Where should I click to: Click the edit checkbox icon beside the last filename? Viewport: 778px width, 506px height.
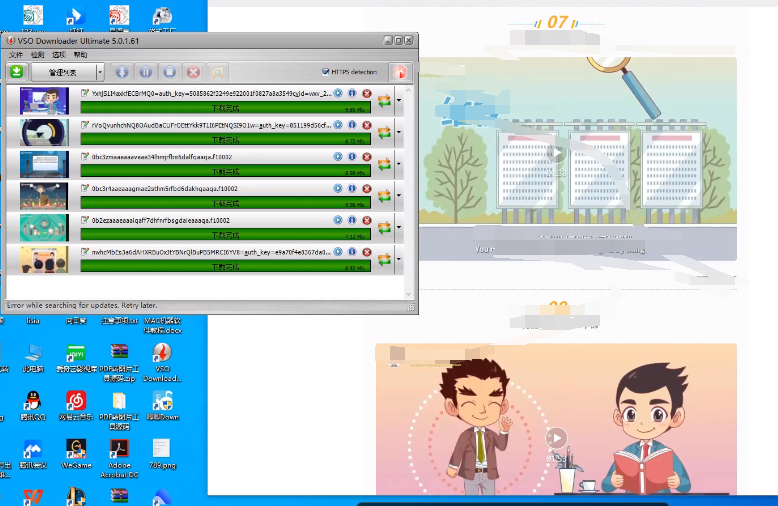point(85,252)
